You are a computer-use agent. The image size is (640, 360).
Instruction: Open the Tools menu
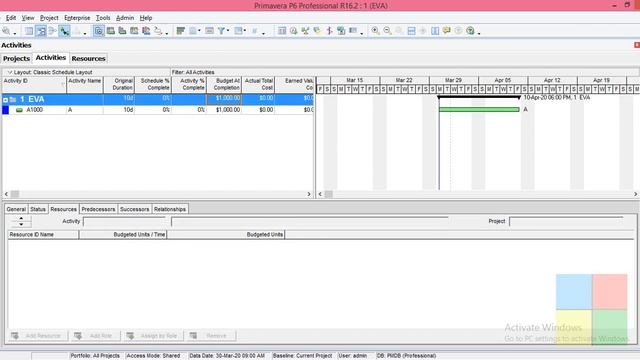[x=103, y=18]
